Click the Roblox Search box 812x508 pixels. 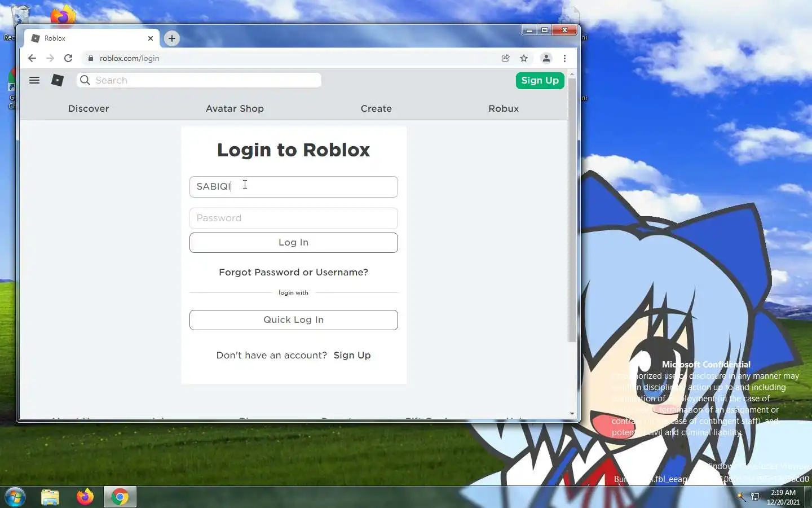pyautogui.click(x=199, y=80)
